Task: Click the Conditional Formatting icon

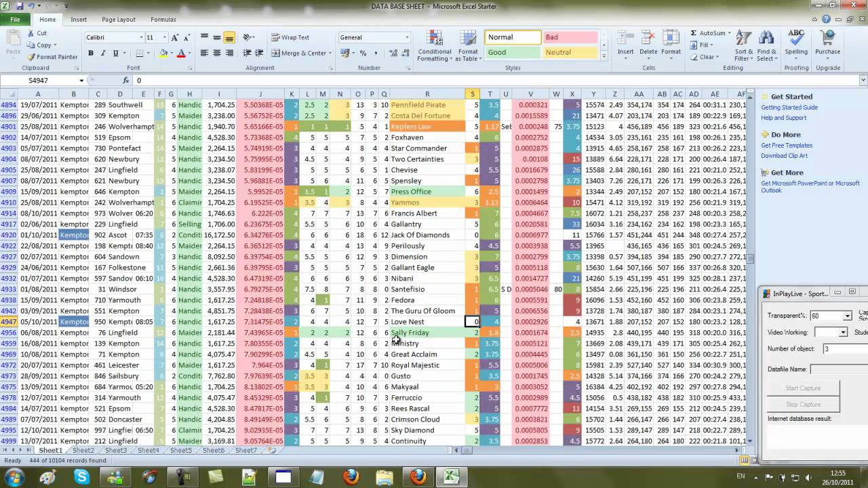Action: [434, 38]
